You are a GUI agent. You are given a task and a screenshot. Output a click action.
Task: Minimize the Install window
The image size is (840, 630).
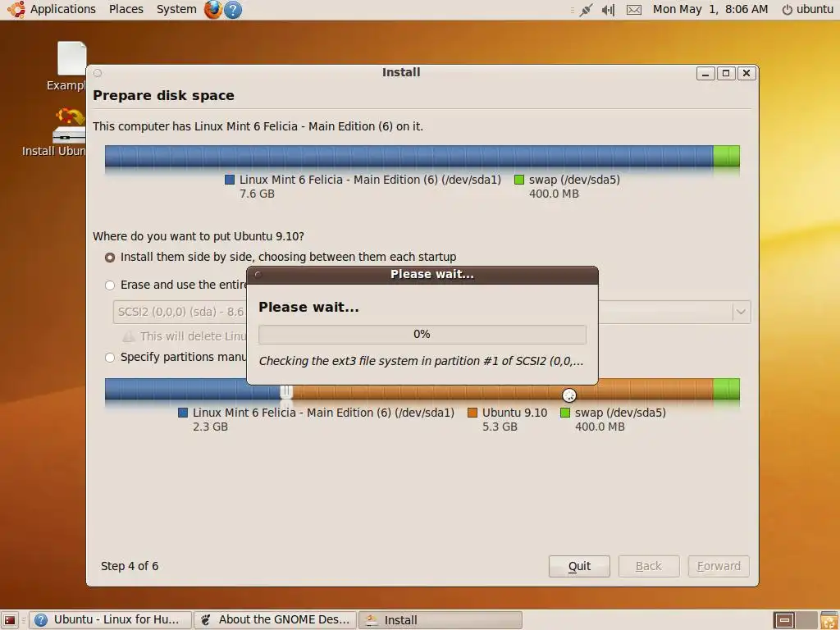click(x=705, y=73)
